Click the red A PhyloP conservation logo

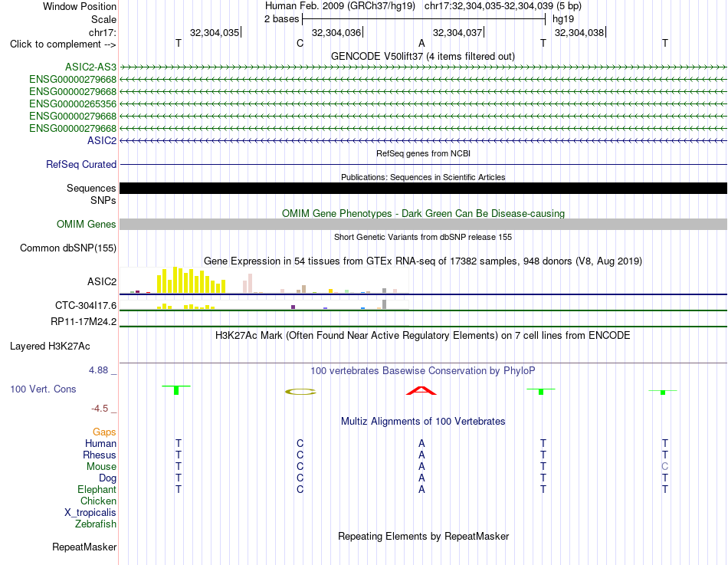point(421,390)
